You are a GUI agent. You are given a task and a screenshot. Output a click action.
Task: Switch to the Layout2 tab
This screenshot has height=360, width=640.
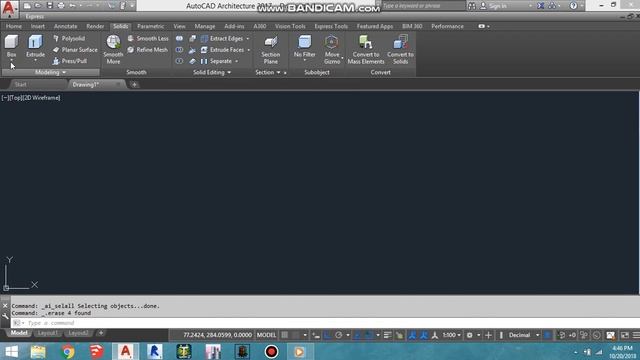pos(78,333)
